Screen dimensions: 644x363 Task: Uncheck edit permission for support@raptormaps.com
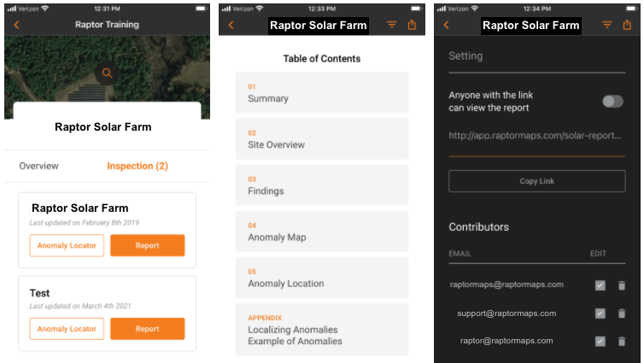coord(600,313)
